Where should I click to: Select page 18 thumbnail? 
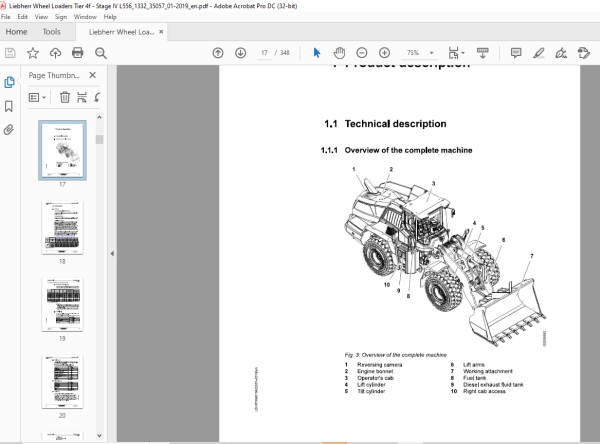pyautogui.click(x=62, y=228)
